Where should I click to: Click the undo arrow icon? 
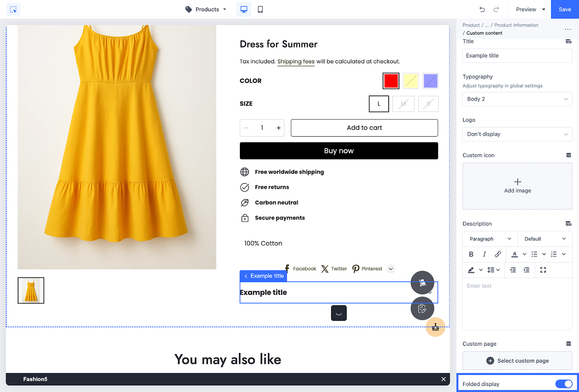tap(482, 9)
